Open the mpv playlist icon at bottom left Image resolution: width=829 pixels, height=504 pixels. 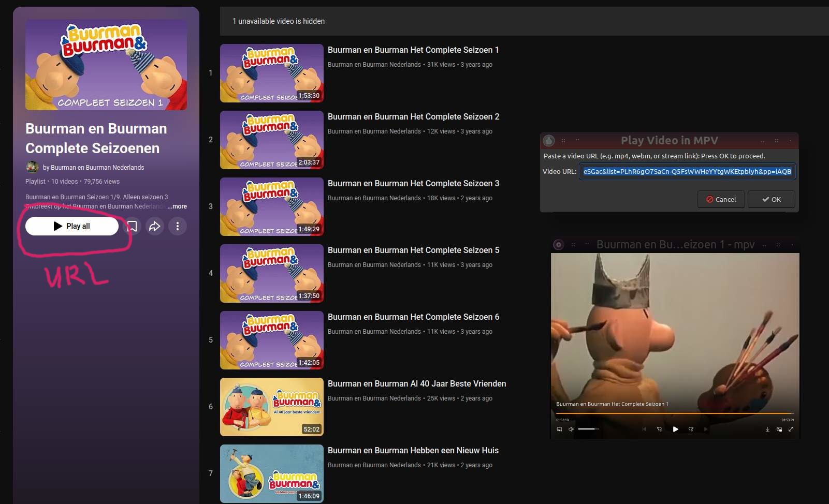[x=559, y=429]
